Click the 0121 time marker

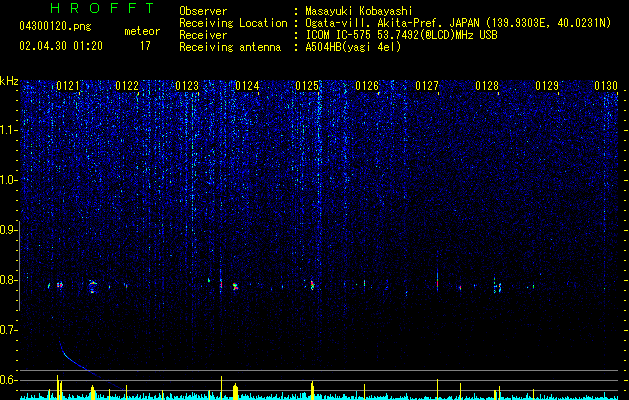tap(67, 86)
